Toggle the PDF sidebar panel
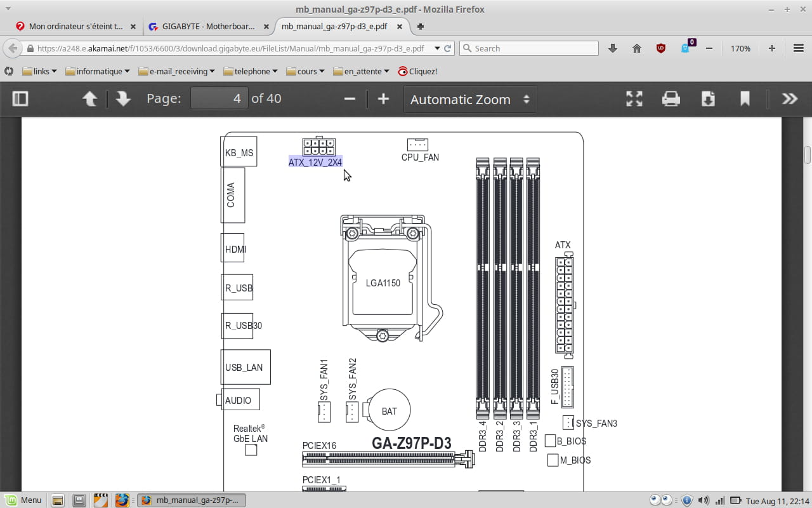The height and width of the screenshot is (508, 812). point(20,98)
